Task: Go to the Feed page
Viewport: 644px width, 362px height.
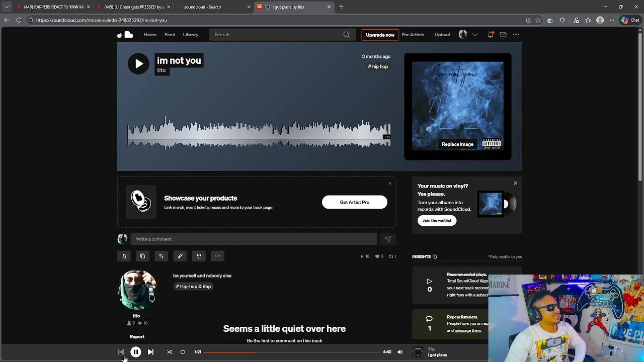Action: [x=170, y=35]
